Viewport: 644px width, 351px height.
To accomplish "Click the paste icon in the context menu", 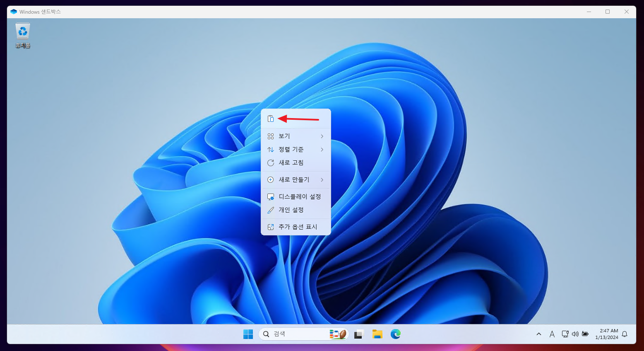I will coord(271,119).
